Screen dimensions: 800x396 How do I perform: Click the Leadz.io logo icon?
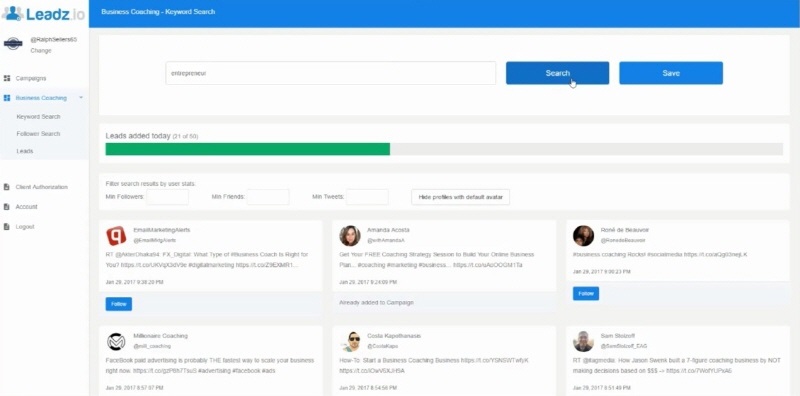click(12, 13)
